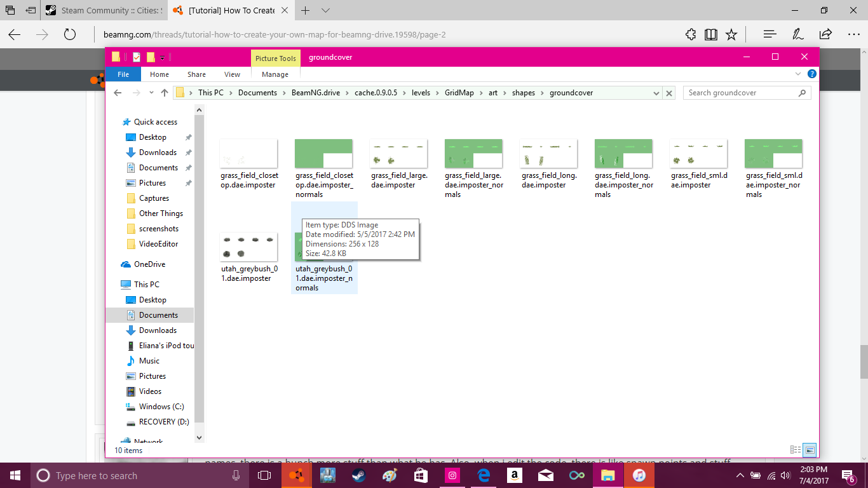Open Task View on the taskbar
The width and height of the screenshot is (868, 488).
[x=264, y=475]
